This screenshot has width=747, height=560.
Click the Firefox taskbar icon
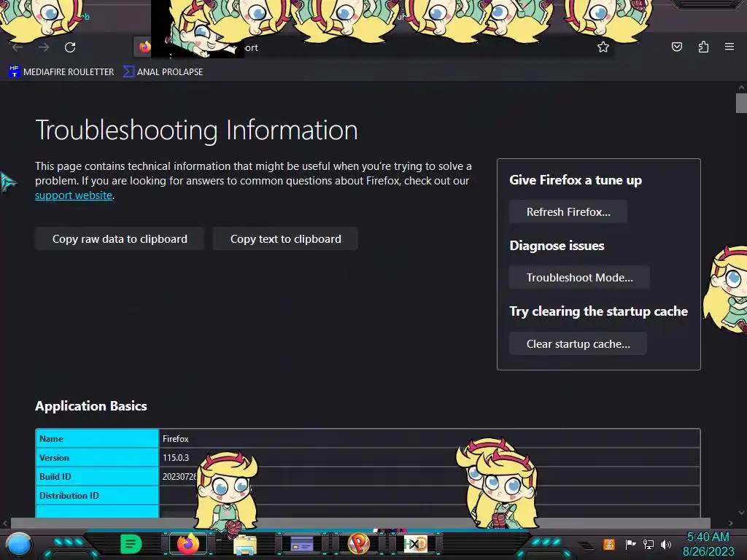pyautogui.click(x=188, y=543)
